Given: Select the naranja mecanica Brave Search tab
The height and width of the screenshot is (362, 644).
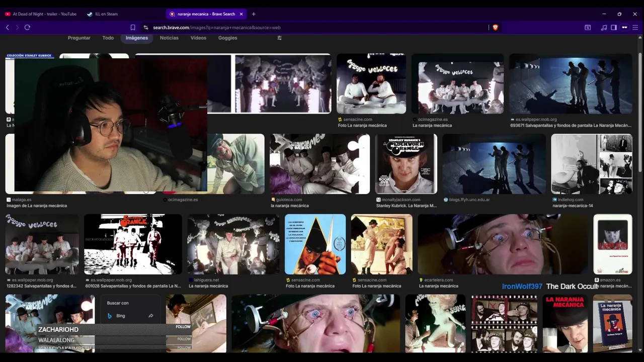Looking at the screenshot, I should (206, 14).
